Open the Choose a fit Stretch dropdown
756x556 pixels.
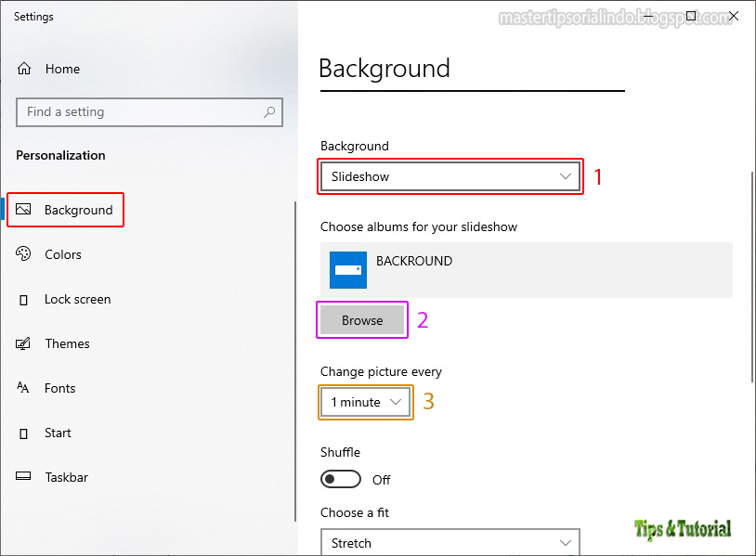450,542
